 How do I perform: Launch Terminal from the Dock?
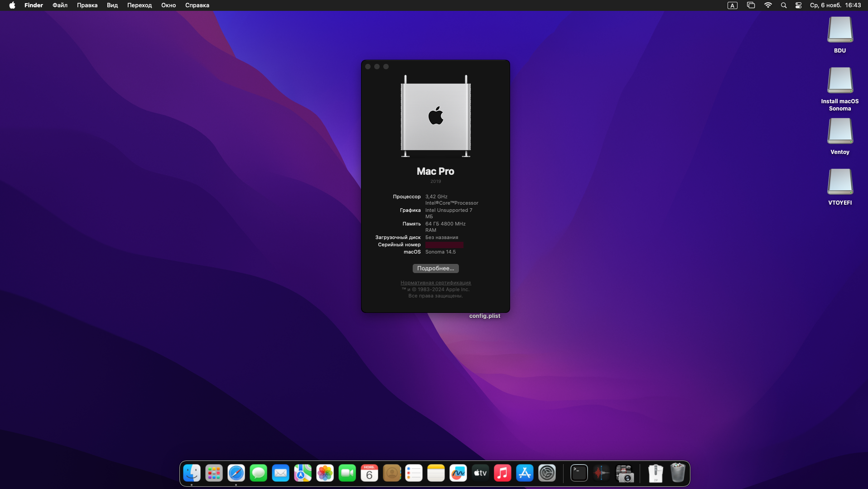[x=579, y=473]
